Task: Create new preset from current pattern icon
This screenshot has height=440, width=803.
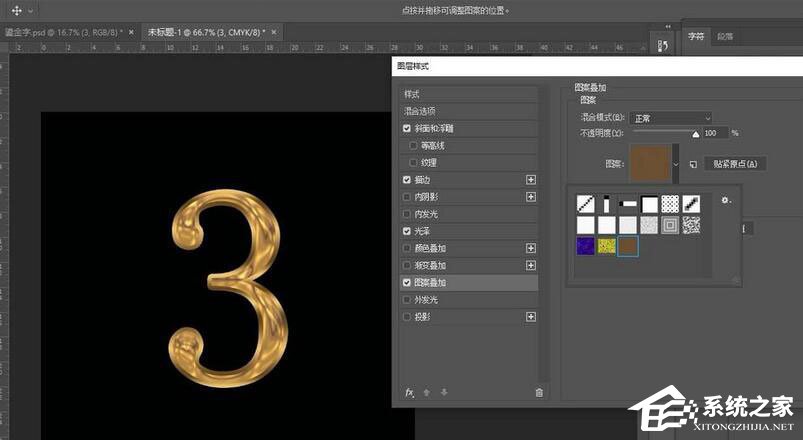Action: [692, 164]
